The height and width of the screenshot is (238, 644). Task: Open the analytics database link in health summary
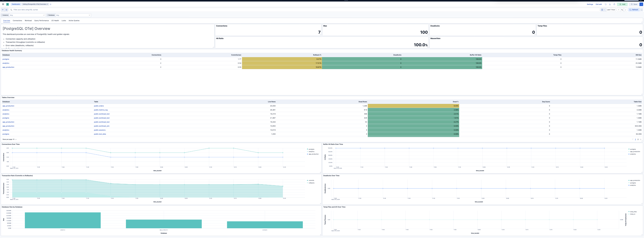pyautogui.click(x=6, y=63)
